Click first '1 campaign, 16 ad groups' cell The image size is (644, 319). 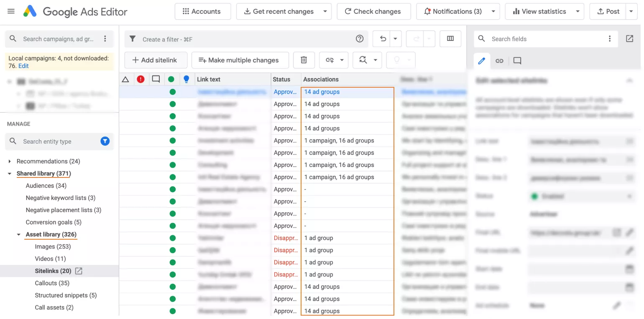(x=347, y=141)
